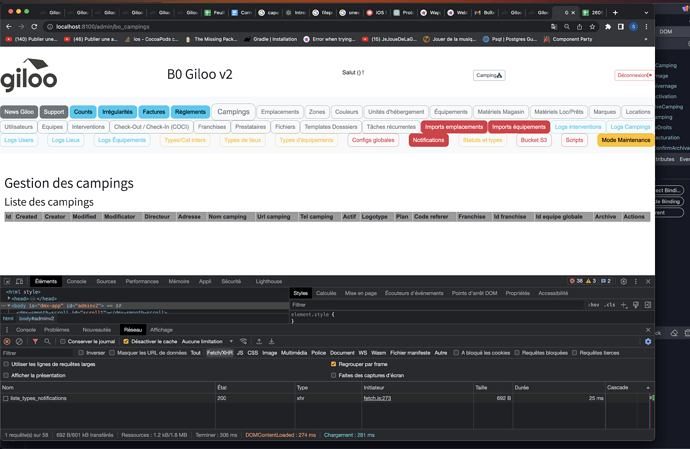Open the browser side panel icon
This screenshot has width=690, height=449.
[x=620, y=27]
